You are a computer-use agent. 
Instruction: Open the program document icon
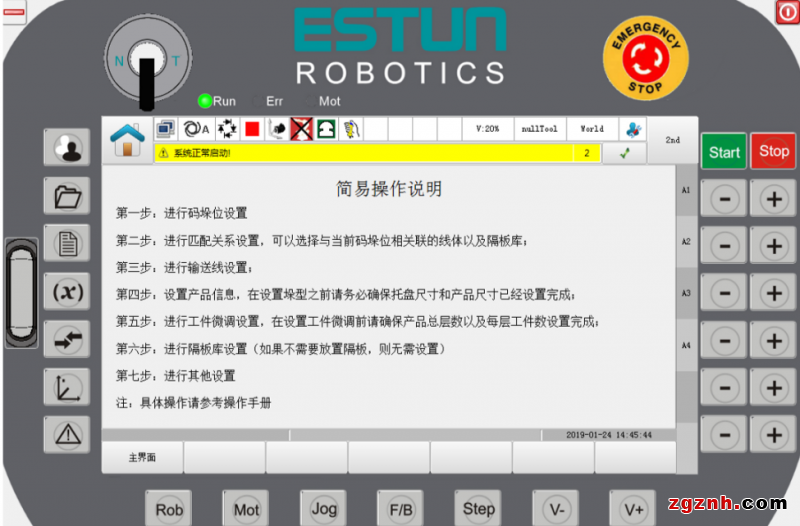67,243
